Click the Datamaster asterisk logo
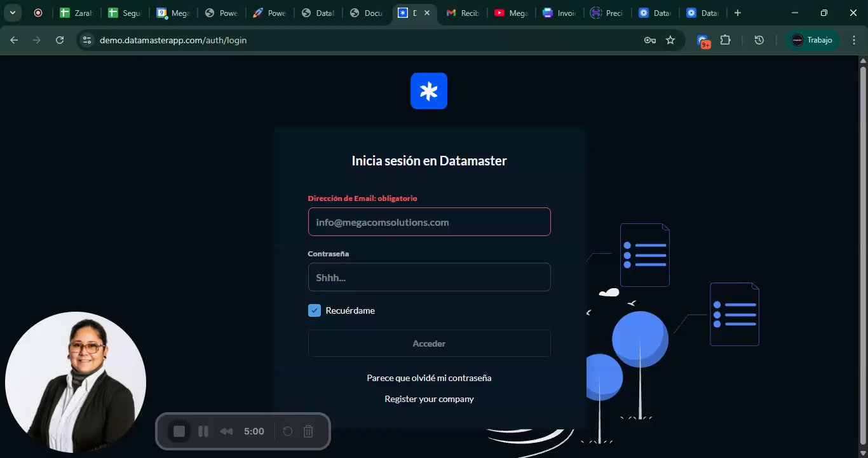Screen dimensions: 868x458 [429, 91]
